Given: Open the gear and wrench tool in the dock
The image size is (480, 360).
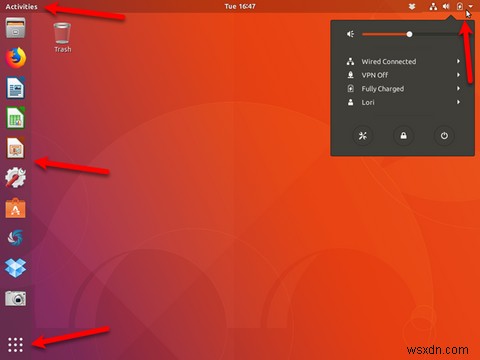Looking at the screenshot, I should 15,177.
